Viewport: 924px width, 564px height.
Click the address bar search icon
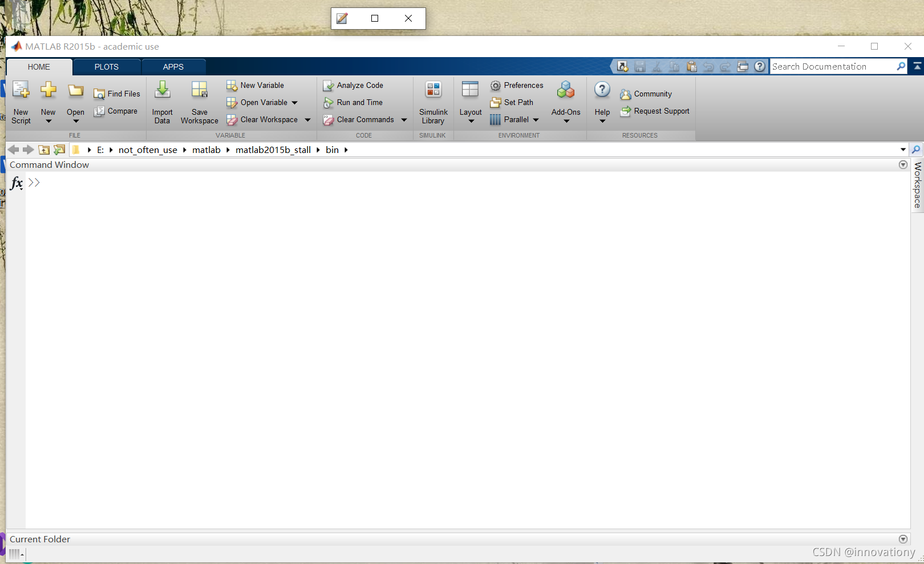[916, 150]
